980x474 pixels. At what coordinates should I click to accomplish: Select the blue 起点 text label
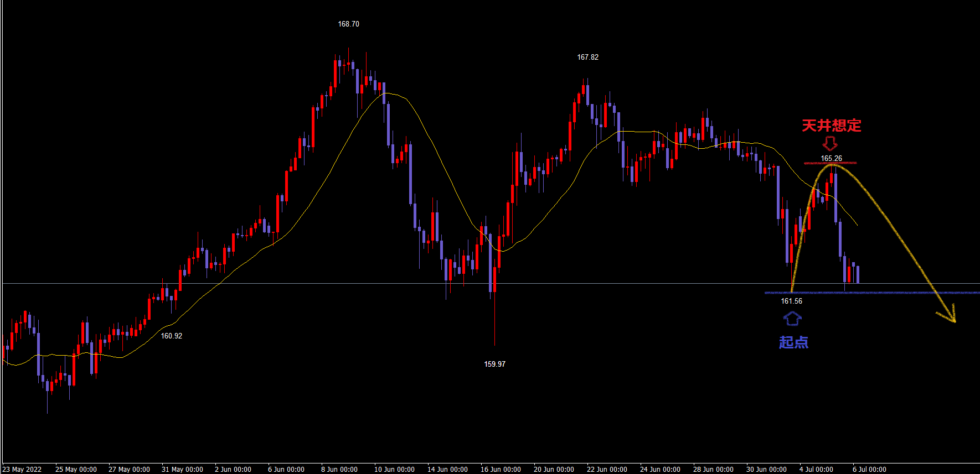tap(793, 342)
